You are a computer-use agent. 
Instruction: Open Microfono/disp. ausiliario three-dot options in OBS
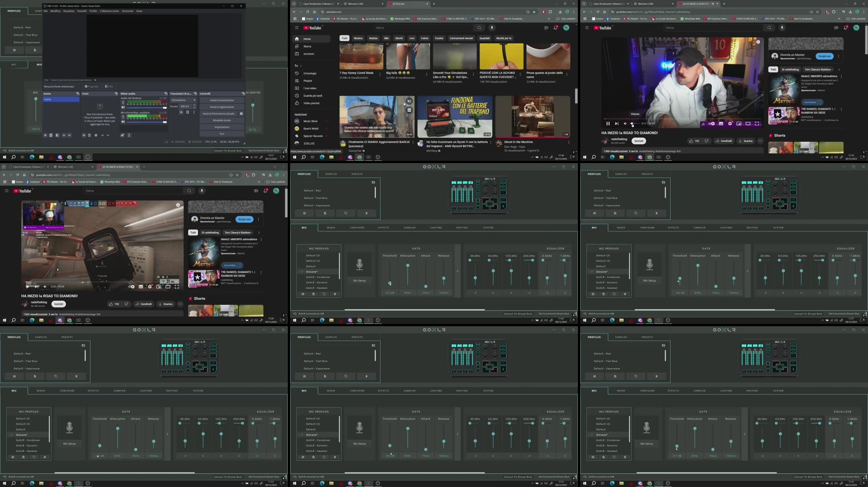123,116
